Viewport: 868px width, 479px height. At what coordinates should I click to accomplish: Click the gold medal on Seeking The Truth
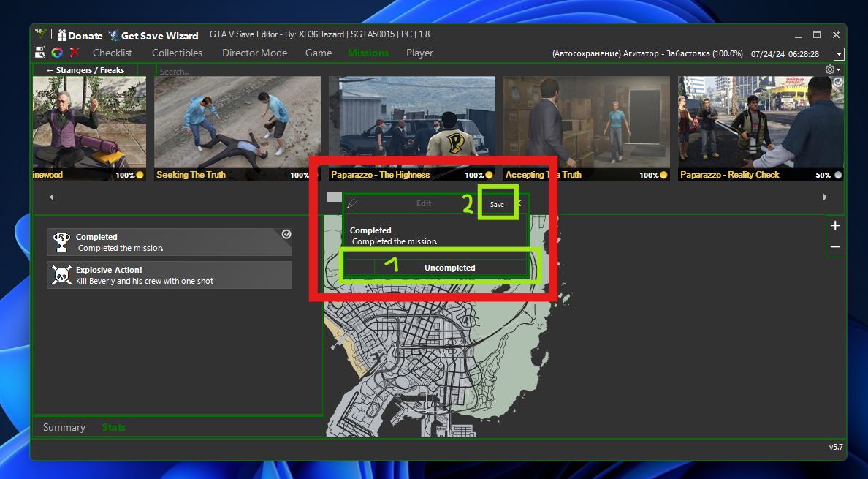[314, 175]
